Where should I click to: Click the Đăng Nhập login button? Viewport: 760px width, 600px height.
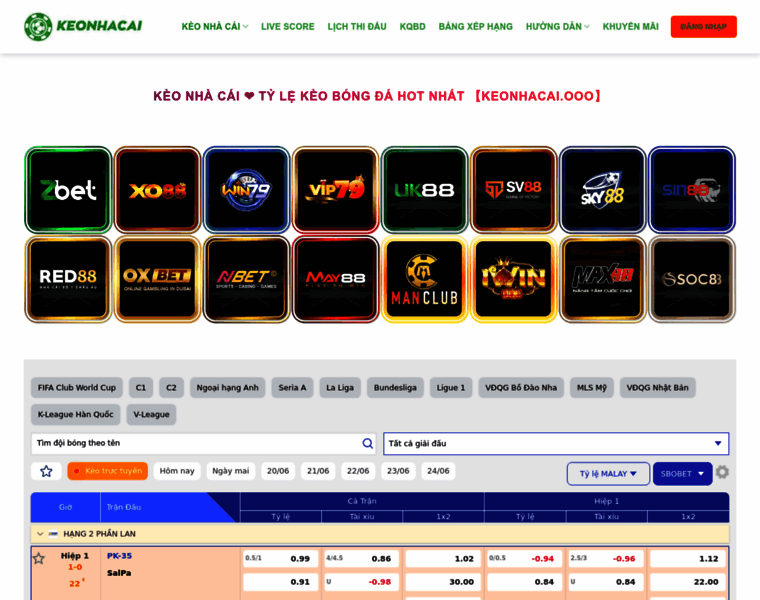(x=704, y=27)
